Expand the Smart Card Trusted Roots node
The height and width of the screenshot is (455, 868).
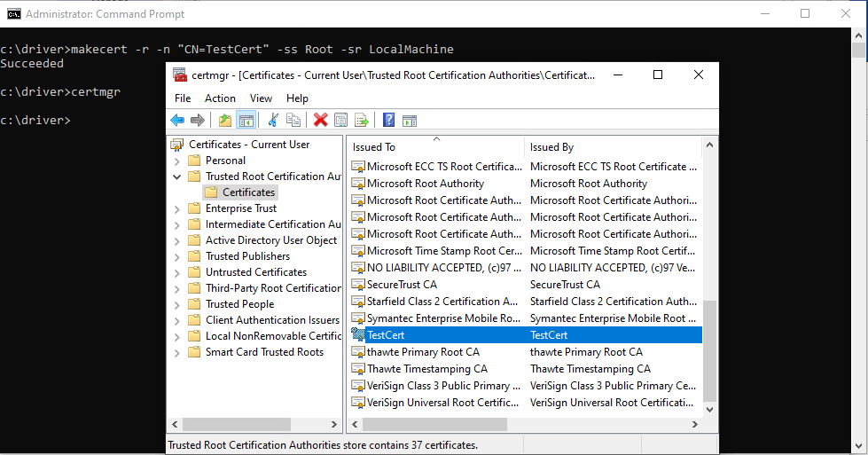[176, 353]
